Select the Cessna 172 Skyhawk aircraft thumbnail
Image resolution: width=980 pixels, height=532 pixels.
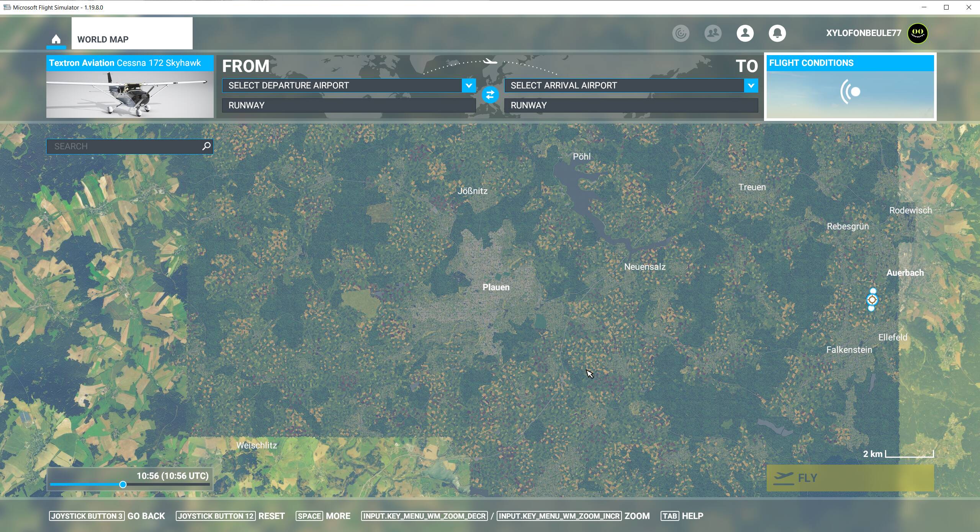coord(130,94)
